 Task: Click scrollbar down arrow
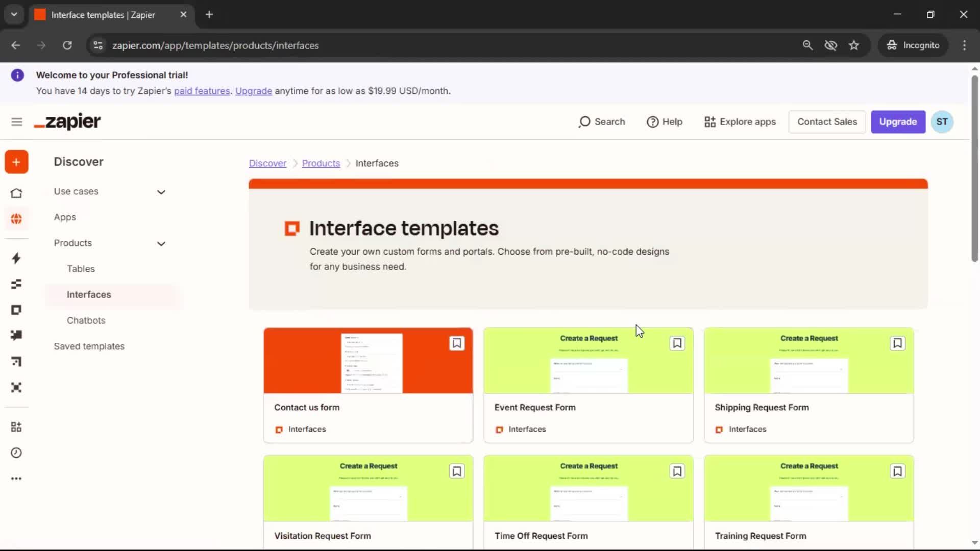[974, 543]
